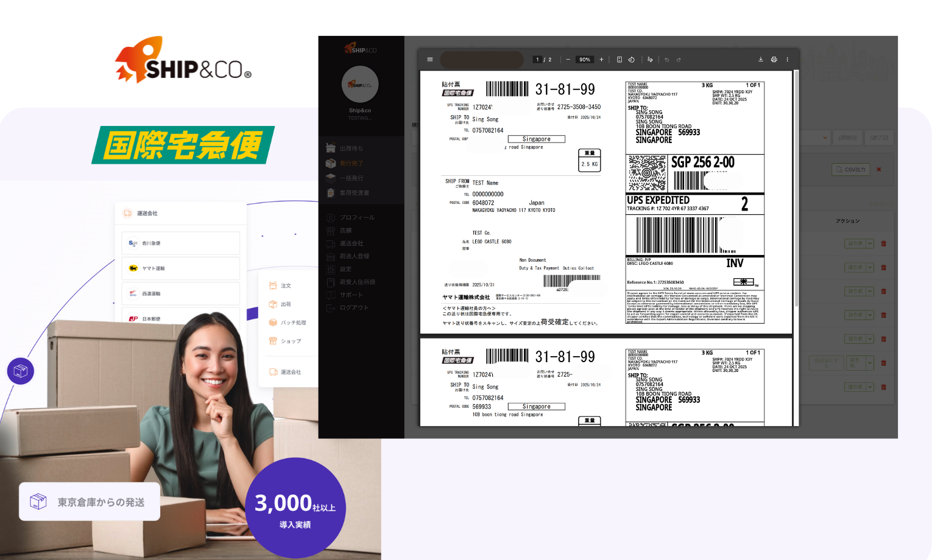Click 注文 in the white menu card
Image resolution: width=932 pixels, height=560 pixels.
point(286,285)
